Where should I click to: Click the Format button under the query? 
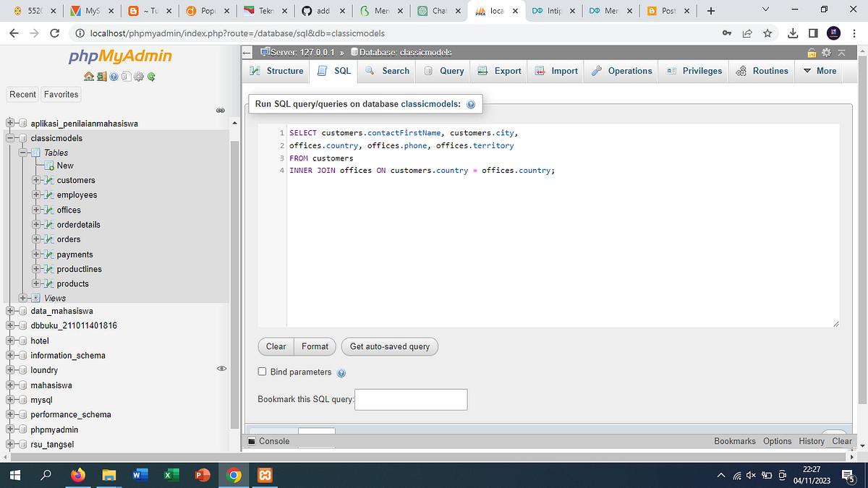(x=315, y=346)
